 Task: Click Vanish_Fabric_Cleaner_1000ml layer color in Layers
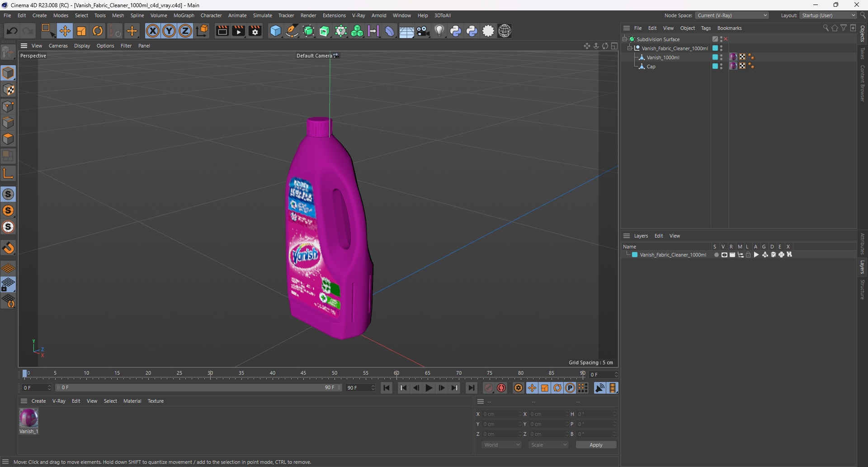point(635,255)
